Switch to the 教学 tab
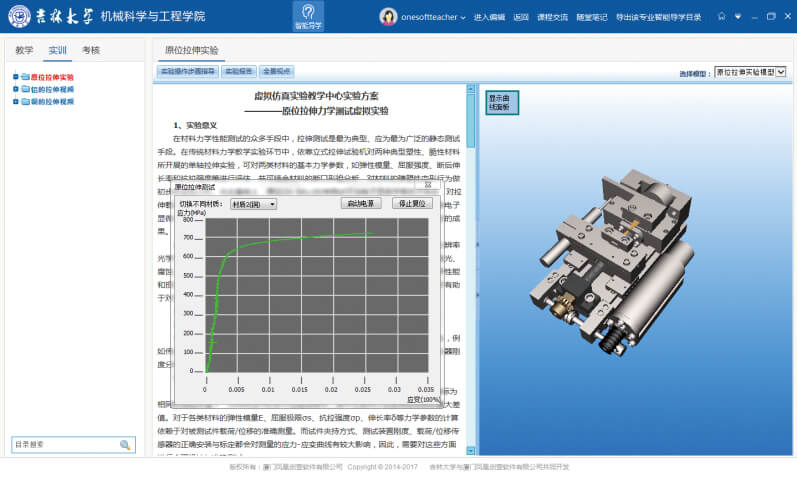Screen dimensions: 797x483 coord(25,50)
